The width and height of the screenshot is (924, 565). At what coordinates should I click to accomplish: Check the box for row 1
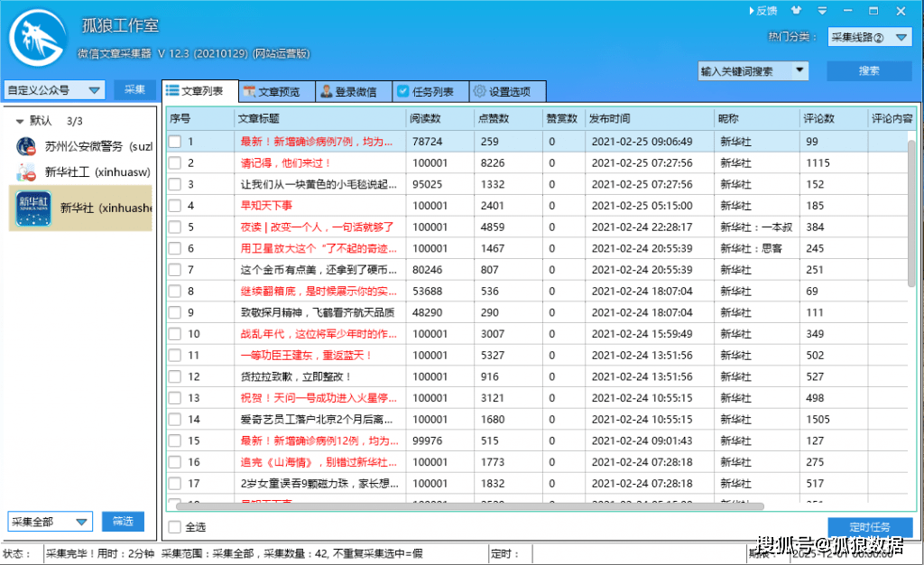175,142
